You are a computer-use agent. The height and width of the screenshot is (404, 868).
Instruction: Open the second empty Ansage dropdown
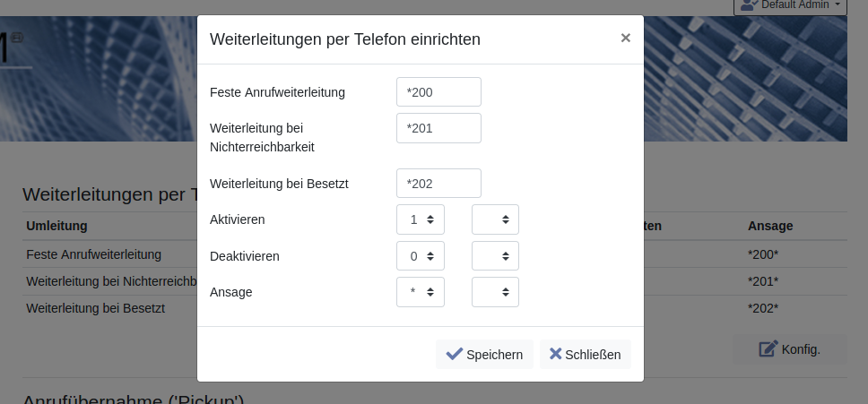[x=495, y=292]
